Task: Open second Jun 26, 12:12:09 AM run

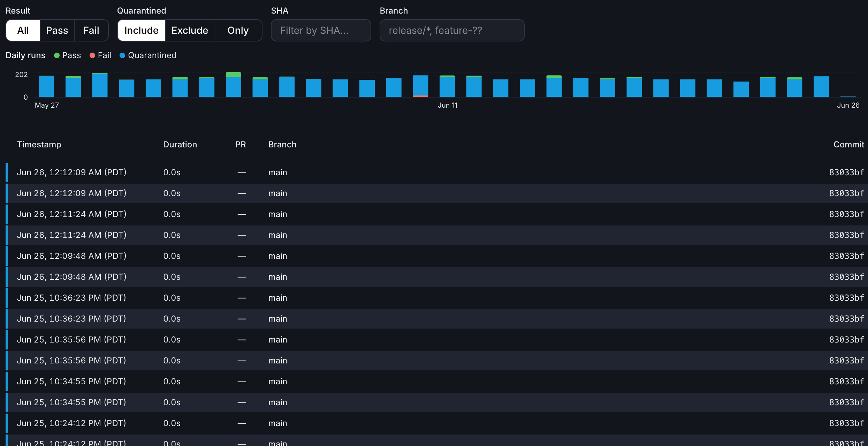Action: (437, 193)
